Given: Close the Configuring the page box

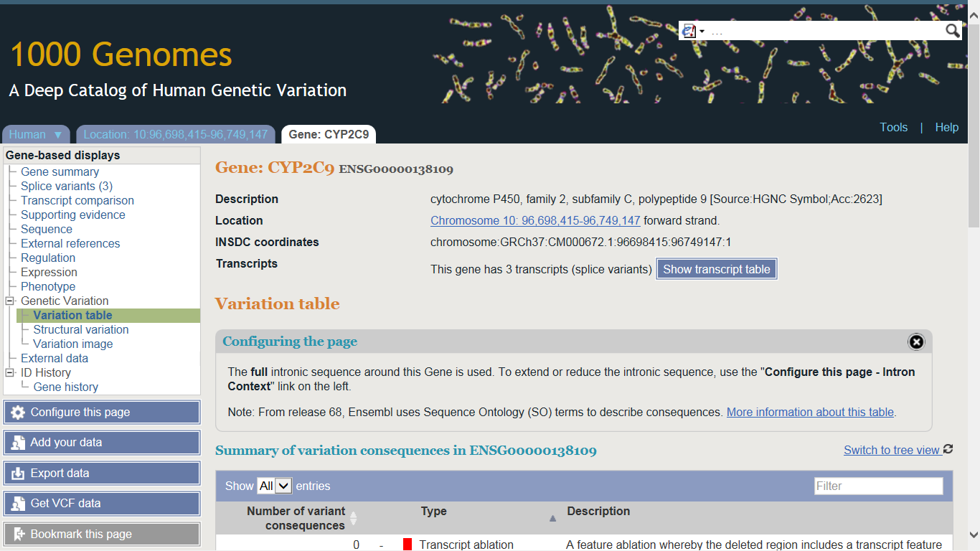Looking at the screenshot, I should point(916,342).
